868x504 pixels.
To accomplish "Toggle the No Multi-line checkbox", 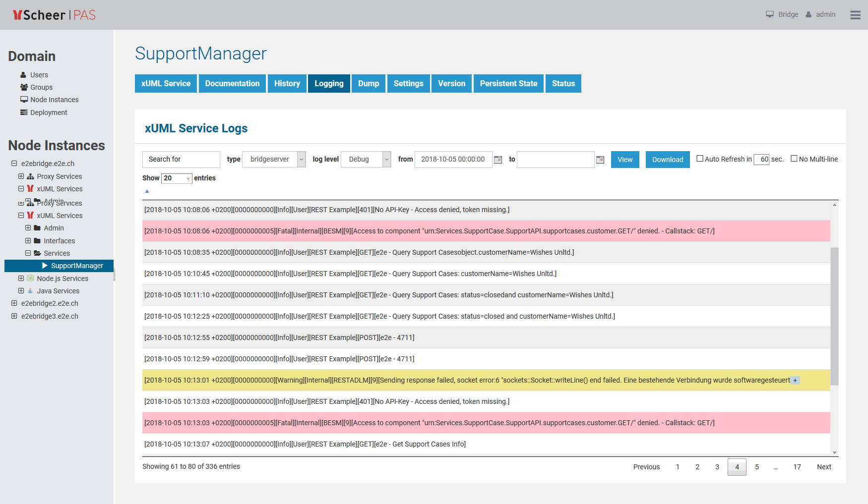I will tap(794, 159).
